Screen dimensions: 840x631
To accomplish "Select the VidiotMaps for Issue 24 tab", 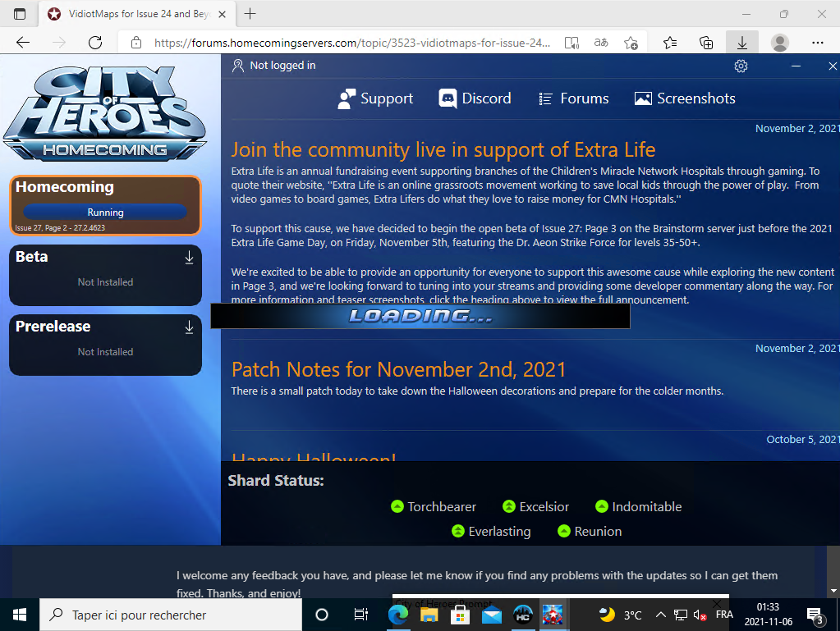I will pyautogui.click(x=137, y=14).
